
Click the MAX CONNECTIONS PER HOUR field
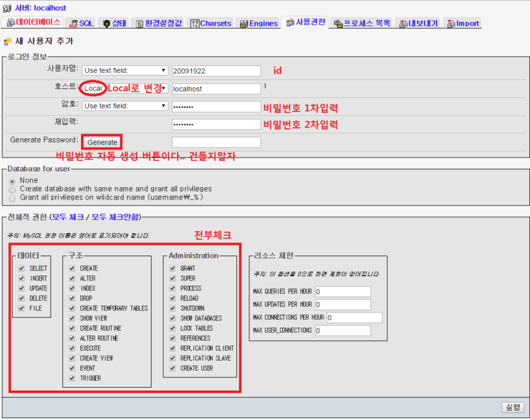click(355, 318)
